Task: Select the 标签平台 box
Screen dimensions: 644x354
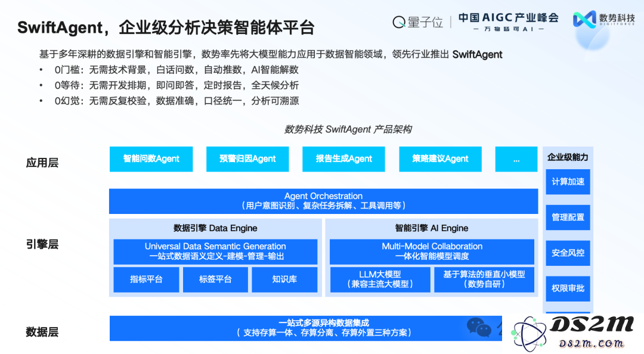Action: pos(215,280)
